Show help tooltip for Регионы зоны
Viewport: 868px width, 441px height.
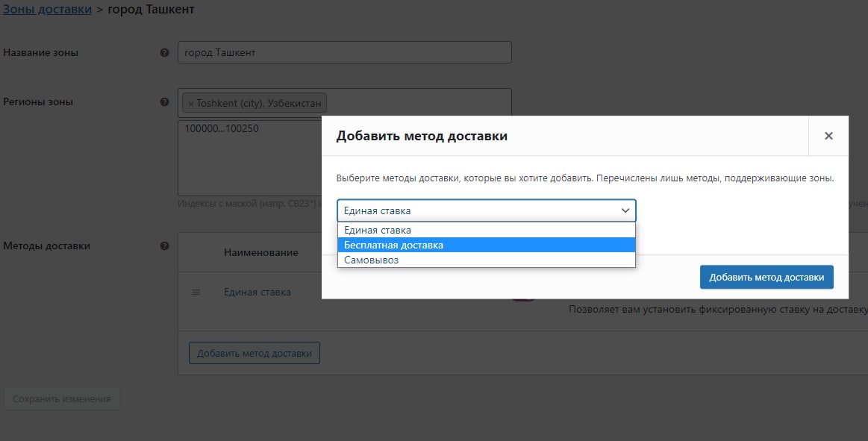164,102
